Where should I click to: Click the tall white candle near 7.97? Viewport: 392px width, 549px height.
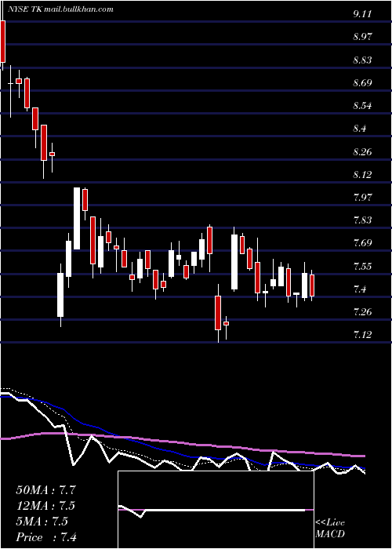tap(77, 219)
